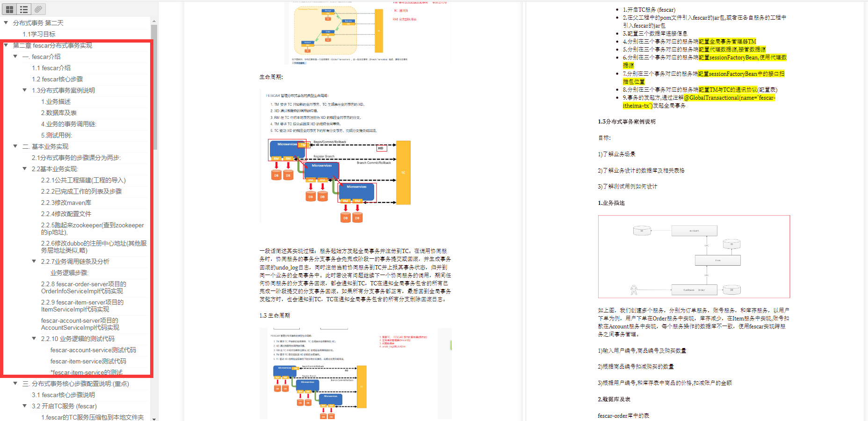Click the 业务描述 architecture diagram image

pos(694,257)
